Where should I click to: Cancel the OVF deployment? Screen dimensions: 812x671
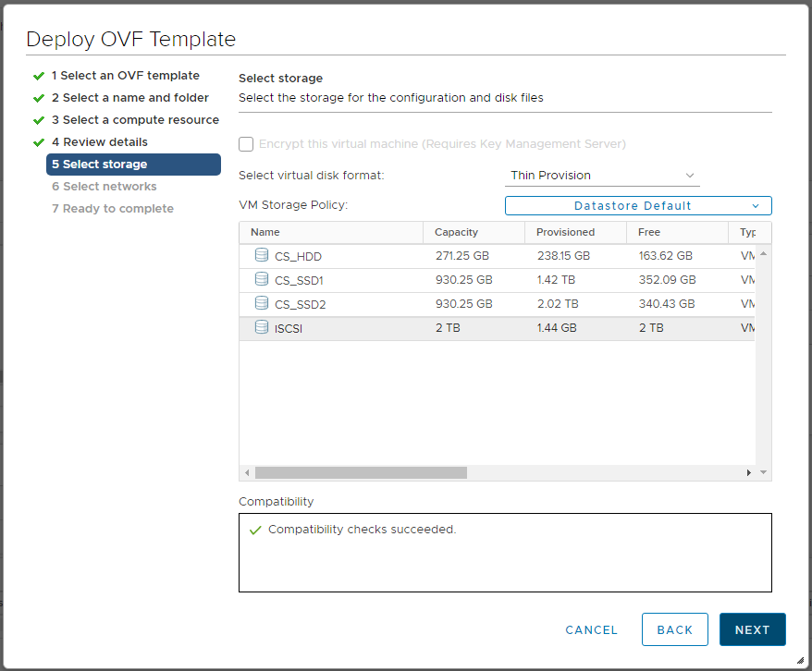(591, 629)
